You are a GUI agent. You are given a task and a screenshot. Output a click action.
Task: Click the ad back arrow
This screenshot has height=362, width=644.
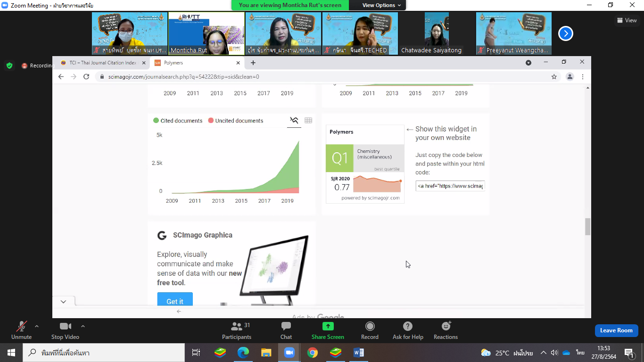click(179, 311)
